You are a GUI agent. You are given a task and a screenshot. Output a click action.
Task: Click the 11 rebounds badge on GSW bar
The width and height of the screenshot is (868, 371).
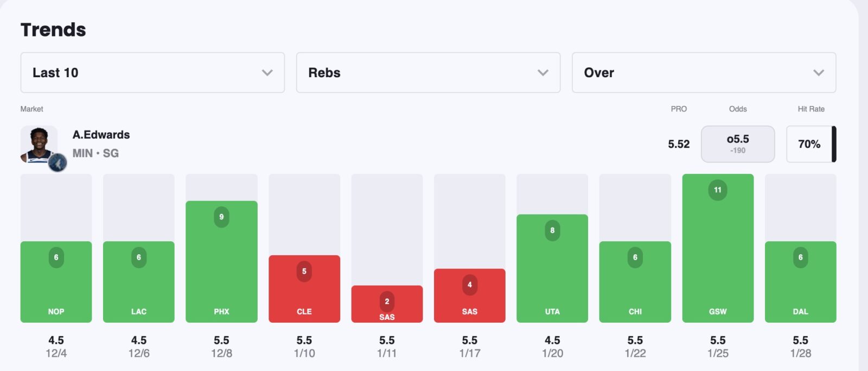coord(718,190)
